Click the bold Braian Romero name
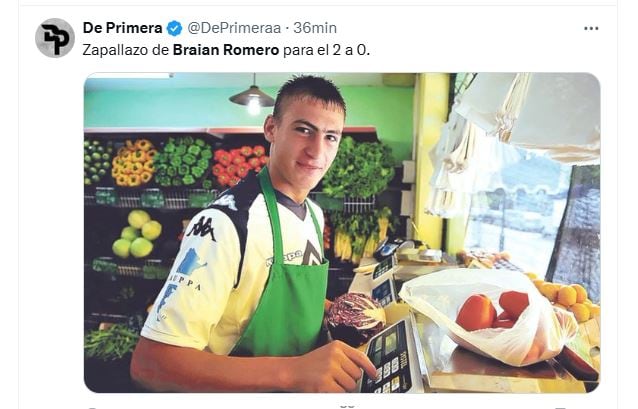Image resolution: width=638 pixels, height=409 pixels. [226, 50]
